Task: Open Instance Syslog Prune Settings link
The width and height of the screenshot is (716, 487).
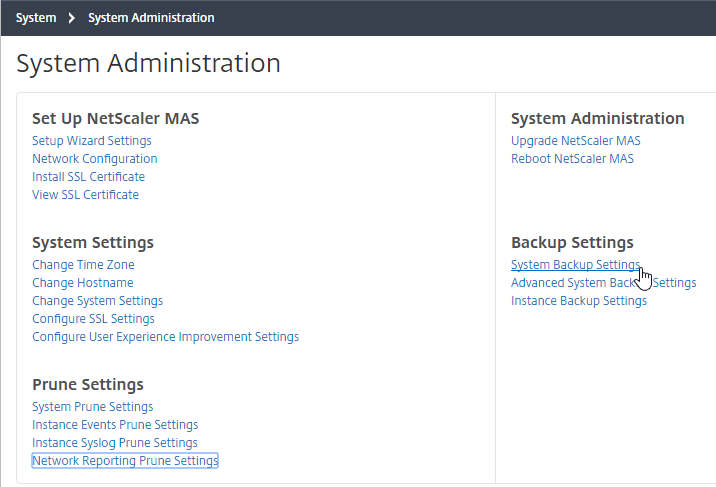Action: (115, 443)
